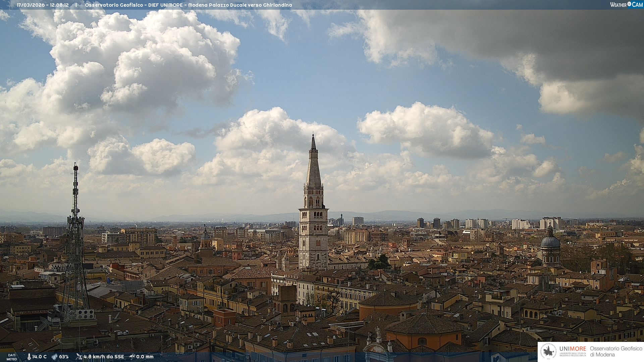The width and height of the screenshot is (644, 362).
Task: Click the wind anemometer icon
Action: (x=79, y=357)
